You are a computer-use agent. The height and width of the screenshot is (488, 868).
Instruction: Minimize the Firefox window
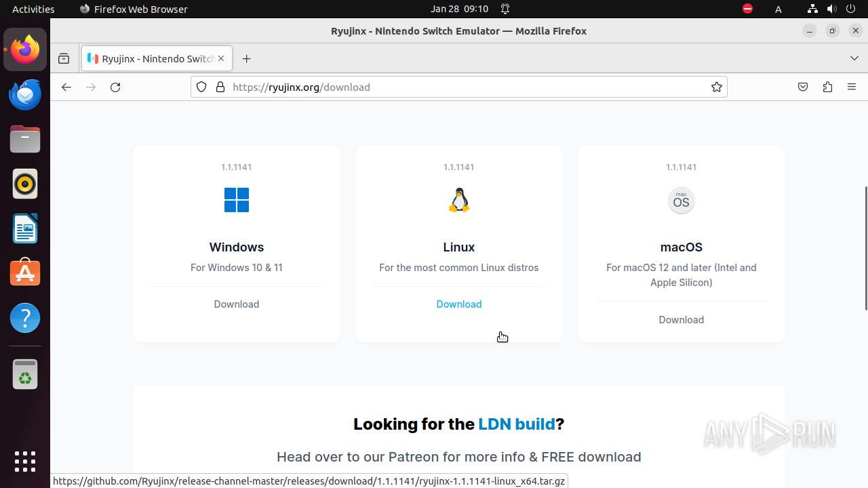pos(809,30)
